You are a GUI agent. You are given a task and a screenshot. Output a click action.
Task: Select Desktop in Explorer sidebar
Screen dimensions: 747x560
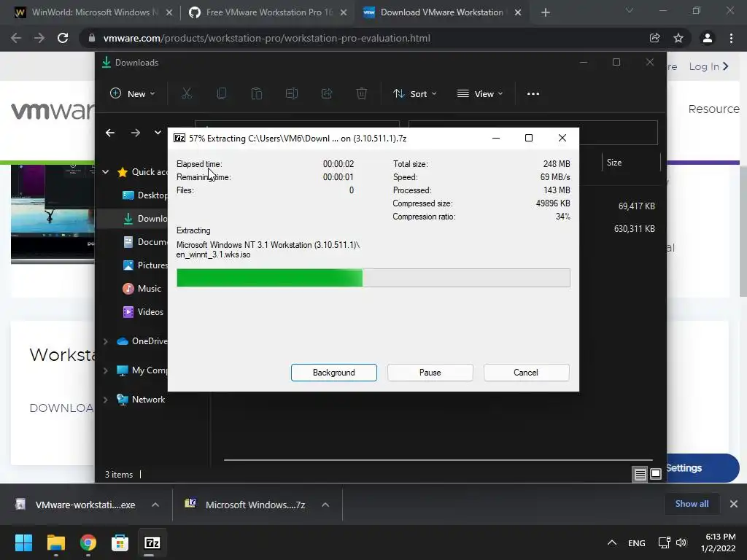pyautogui.click(x=145, y=195)
